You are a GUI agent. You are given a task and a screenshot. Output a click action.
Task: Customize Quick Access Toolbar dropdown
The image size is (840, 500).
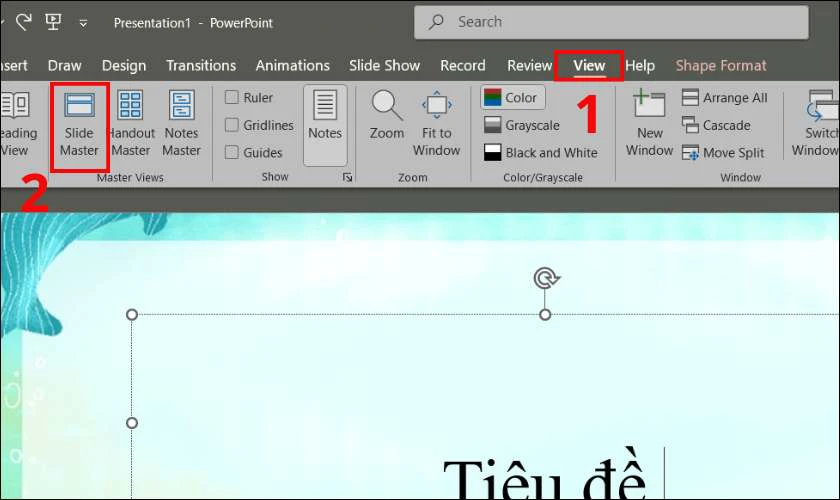(x=83, y=23)
